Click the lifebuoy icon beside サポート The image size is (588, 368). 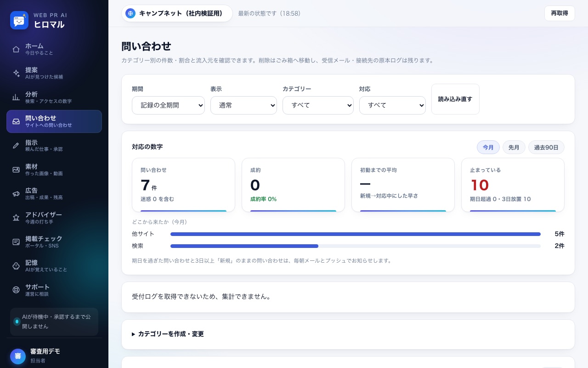click(x=16, y=290)
